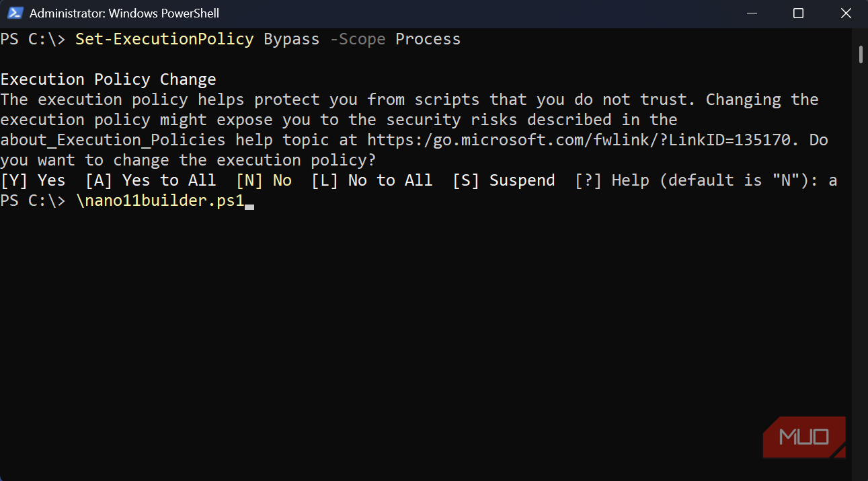Click the vertical scrollbar thumb
Screen dimensions: 868x481
click(x=861, y=54)
